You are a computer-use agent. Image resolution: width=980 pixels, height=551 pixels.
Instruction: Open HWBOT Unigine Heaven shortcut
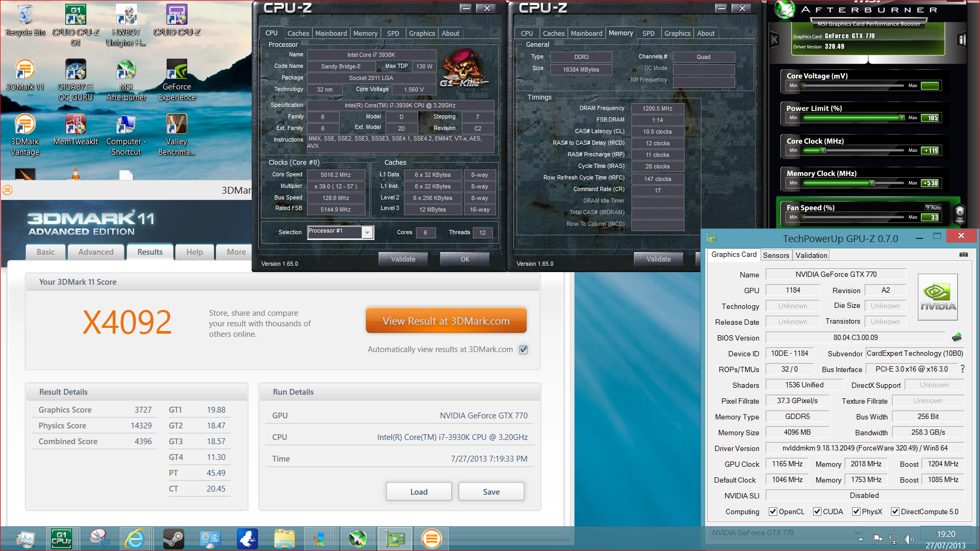[126, 25]
